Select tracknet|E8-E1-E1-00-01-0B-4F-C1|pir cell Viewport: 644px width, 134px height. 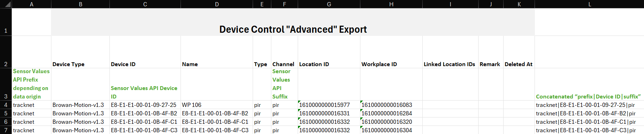tap(589, 122)
